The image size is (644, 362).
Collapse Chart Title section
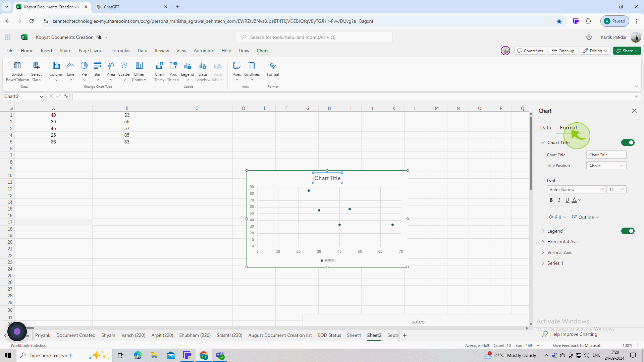click(542, 142)
